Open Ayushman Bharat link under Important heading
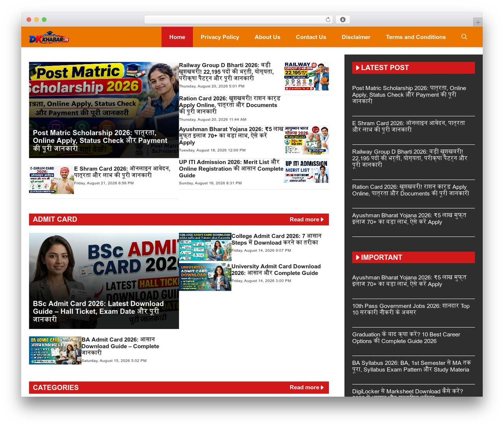 [x=409, y=280]
